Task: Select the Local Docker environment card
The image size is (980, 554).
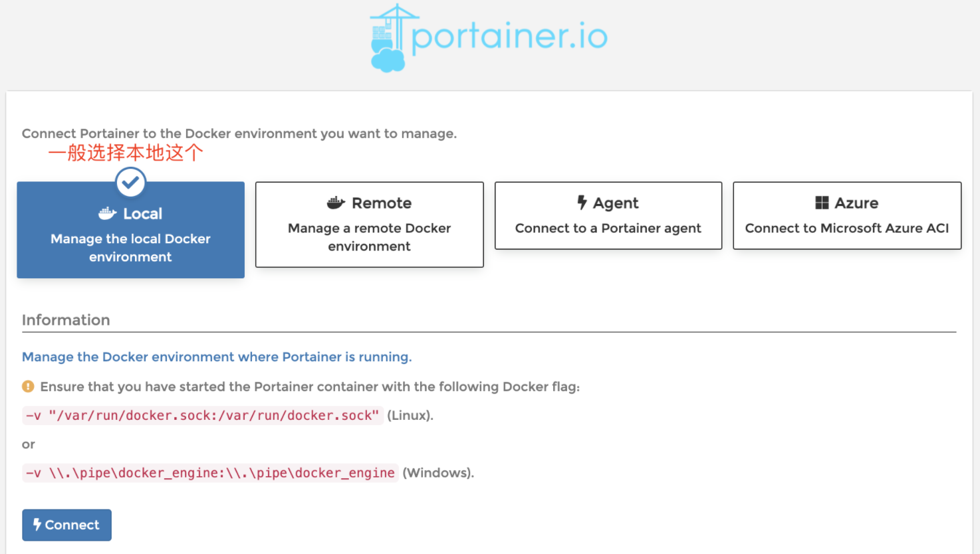Action: [x=130, y=230]
